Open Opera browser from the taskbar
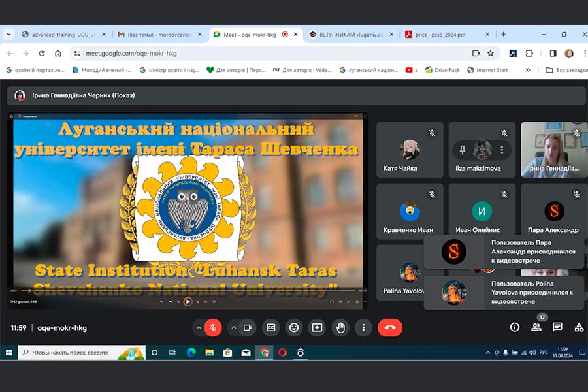The height and width of the screenshot is (392, 588). coord(282,353)
